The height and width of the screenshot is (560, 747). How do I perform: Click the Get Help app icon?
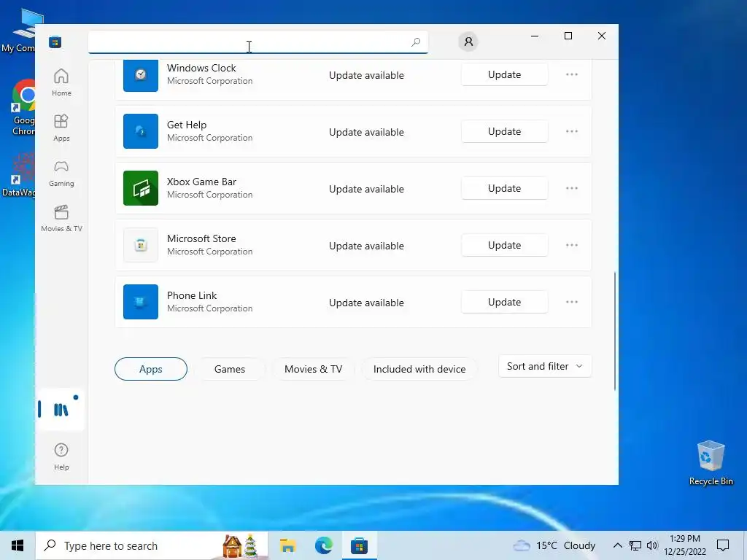click(141, 131)
